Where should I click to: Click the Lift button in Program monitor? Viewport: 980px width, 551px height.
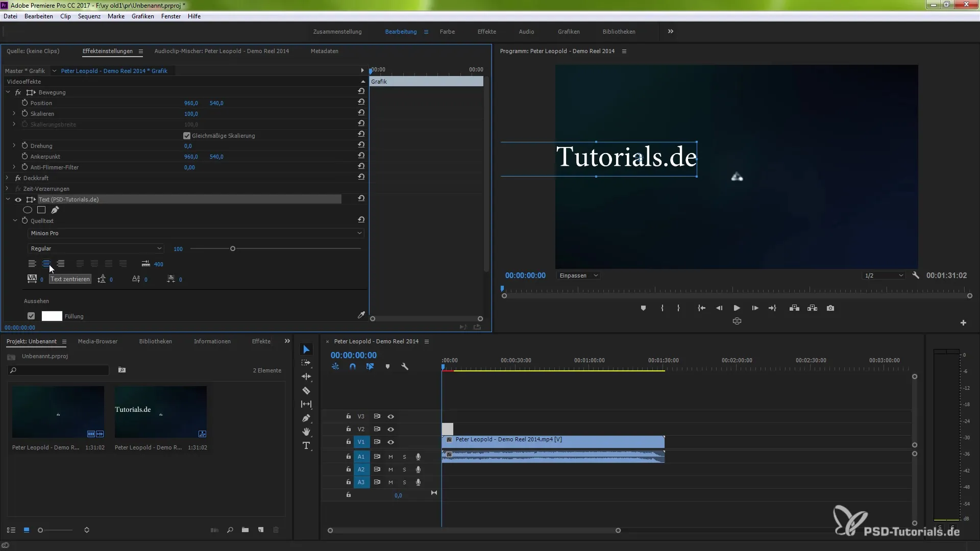tap(794, 308)
